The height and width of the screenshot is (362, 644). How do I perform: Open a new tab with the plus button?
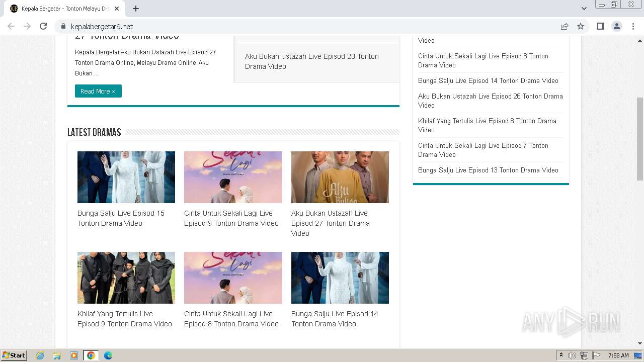136,9
